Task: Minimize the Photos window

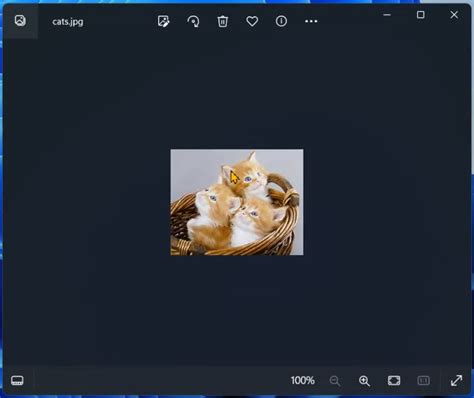Action: (387, 15)
